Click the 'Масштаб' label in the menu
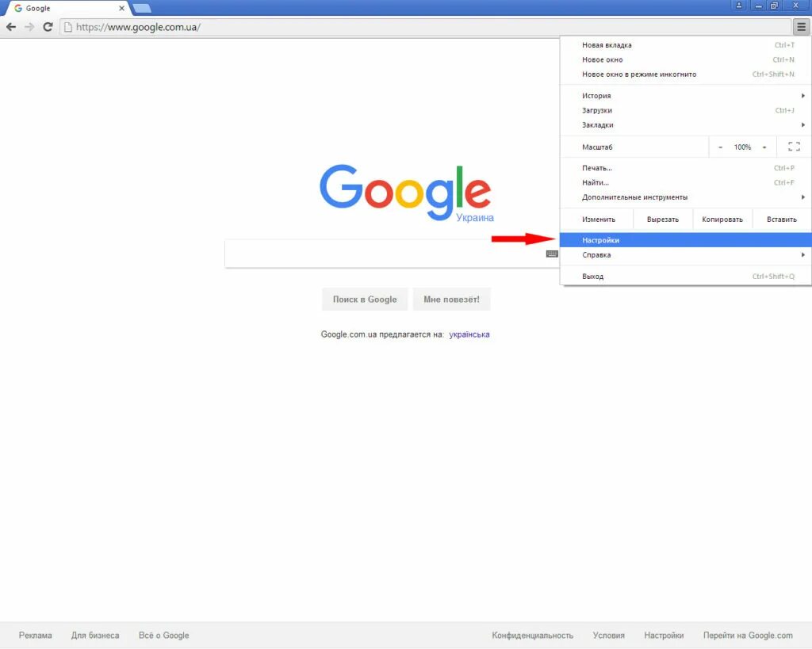The height and width of the screenshot is (649, 812). pyautogui.click(x=597, y=147)
